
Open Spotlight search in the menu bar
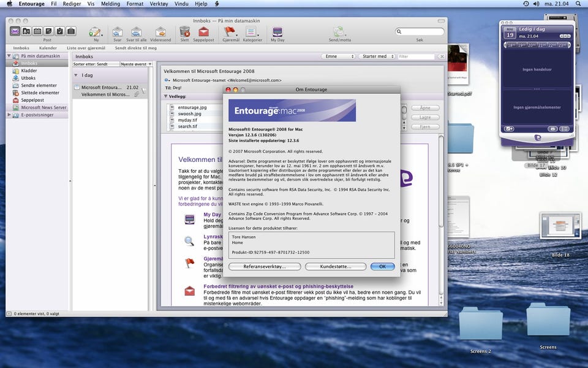(578, 4)
